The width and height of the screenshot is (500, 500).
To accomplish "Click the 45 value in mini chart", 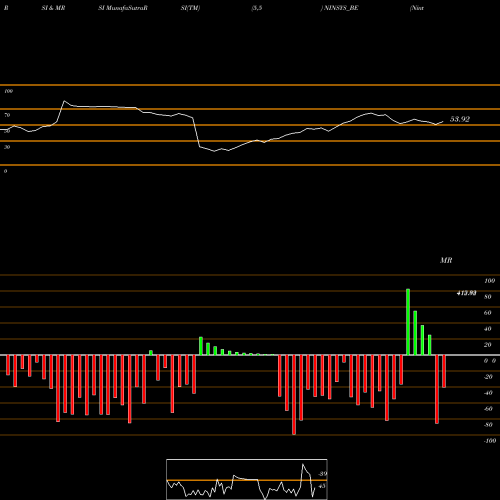I will 322,486.
